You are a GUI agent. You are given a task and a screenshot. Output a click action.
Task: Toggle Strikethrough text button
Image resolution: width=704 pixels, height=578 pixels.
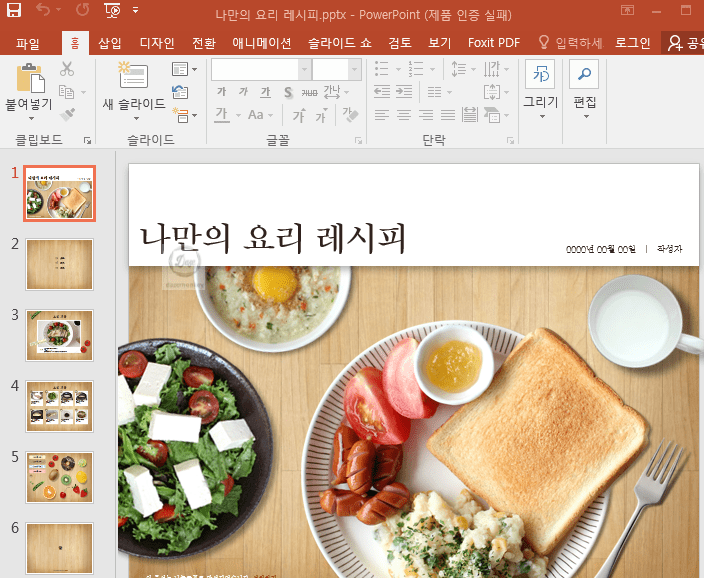pyautogui.click(x=309, y=93)
